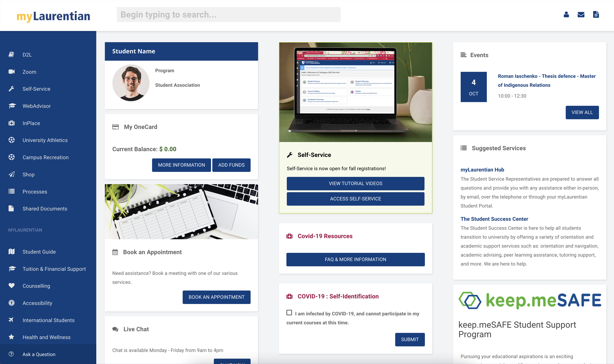Click the 4 OCT date tile

tap(473, 87)
